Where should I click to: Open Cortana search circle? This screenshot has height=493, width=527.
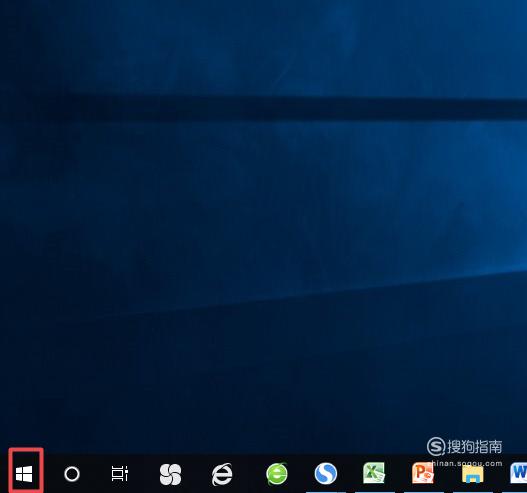(72, 474)
